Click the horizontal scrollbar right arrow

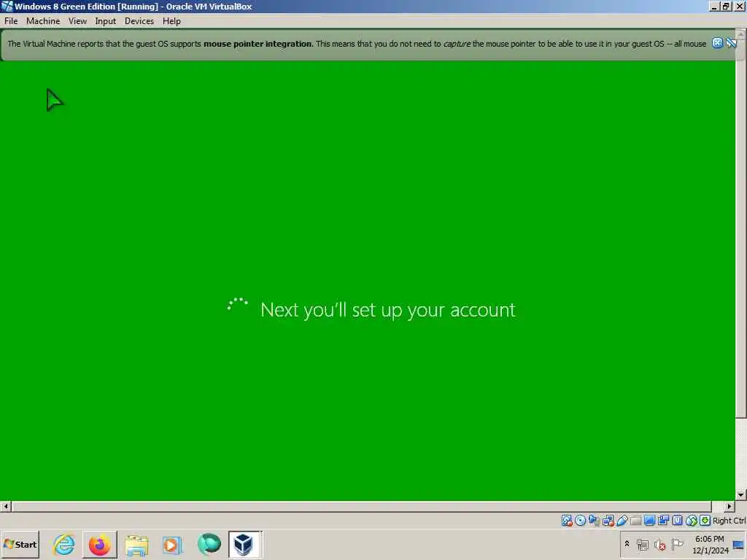pos(729,506)
